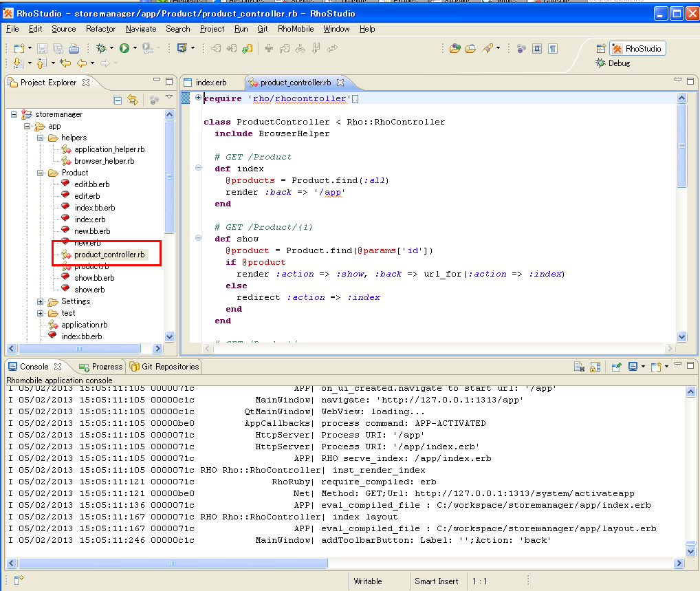700x591 pixels.
Task: Switch to the Git Repositories tab
Action: (164, 367)
